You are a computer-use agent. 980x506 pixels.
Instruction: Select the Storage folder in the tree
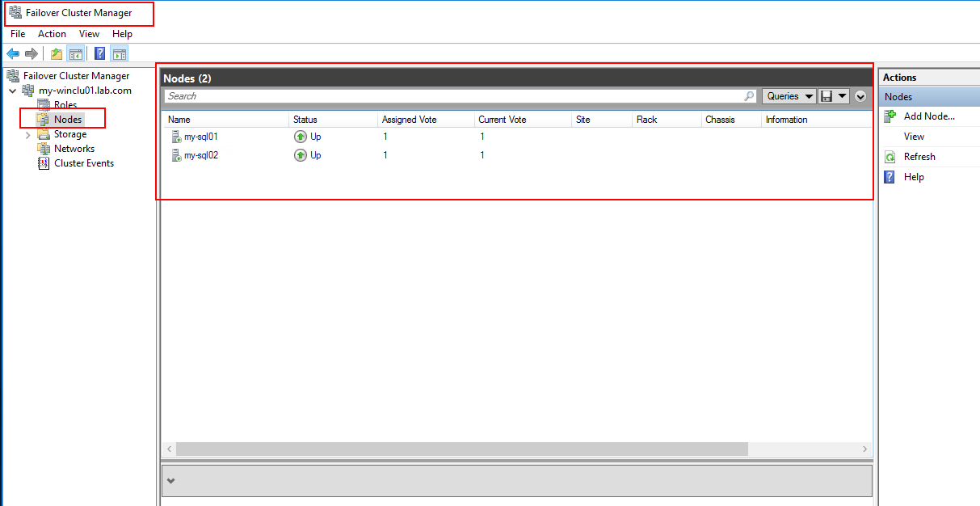point(70,134)
